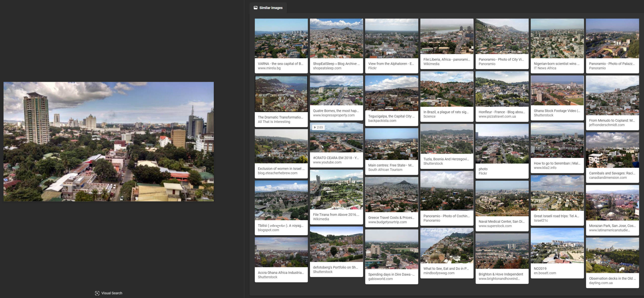The width and height of the screenshot is (644, 298).
Task: Click the mindbodyswag.com source link
Action: tap(439, 273)
